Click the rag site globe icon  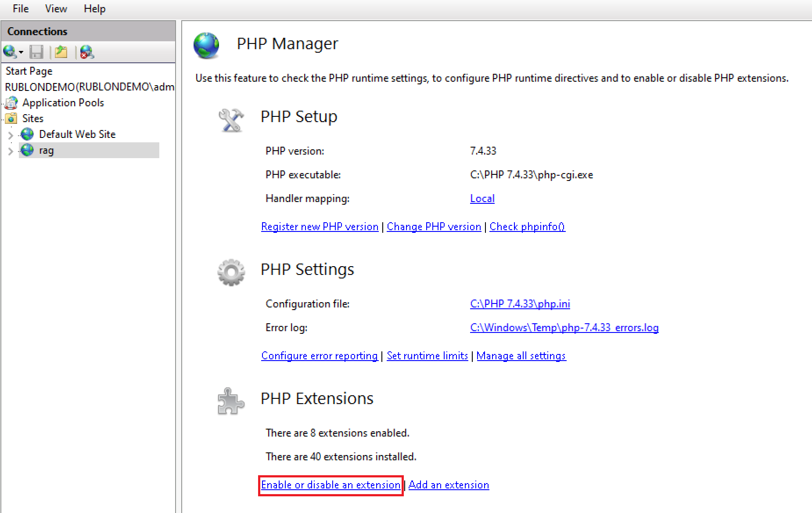click(27, 150)
